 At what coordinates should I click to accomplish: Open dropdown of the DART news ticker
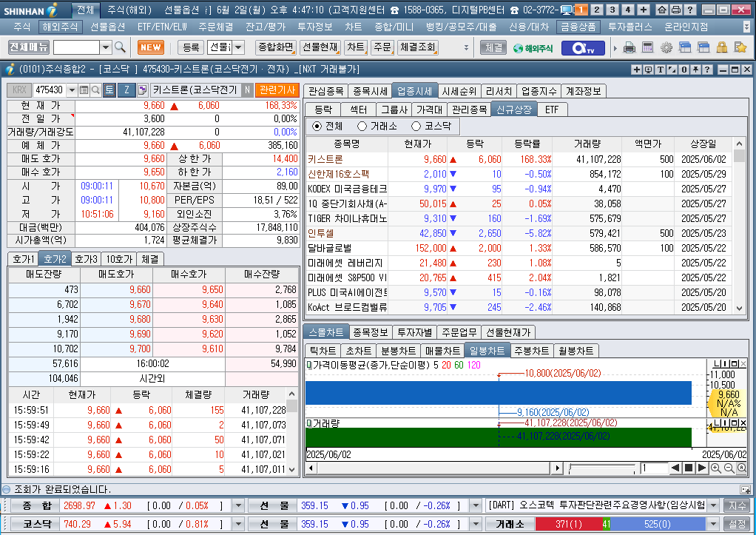pyautogui.click(x=713, y=505)
